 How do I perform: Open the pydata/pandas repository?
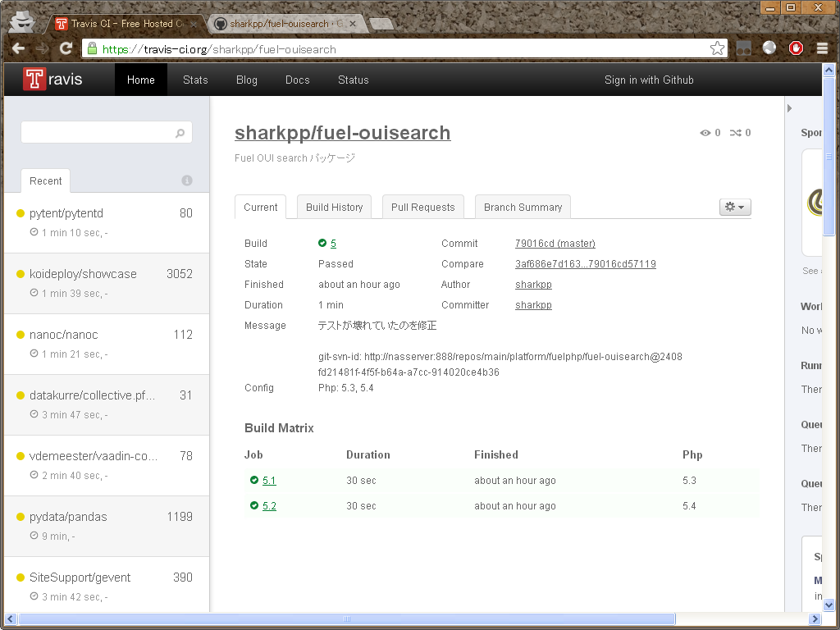click(68, 517)
